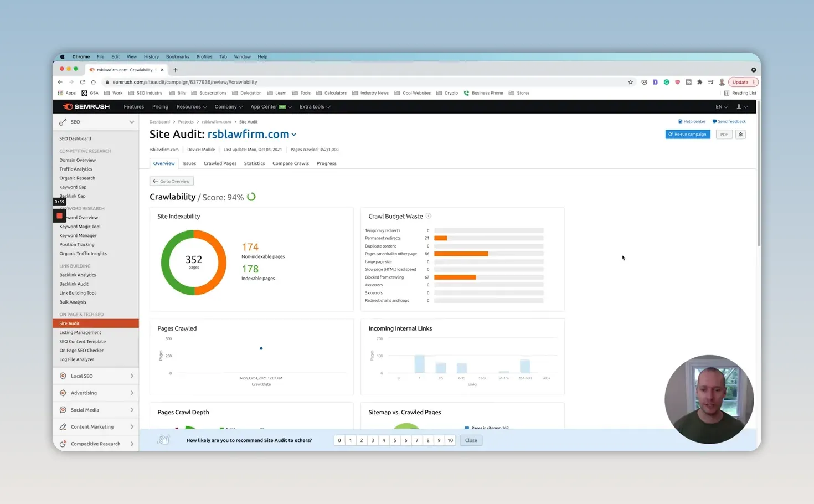Screen dimensions: 814x504
Task: Click Send feedback link
Action: [729, 121]
